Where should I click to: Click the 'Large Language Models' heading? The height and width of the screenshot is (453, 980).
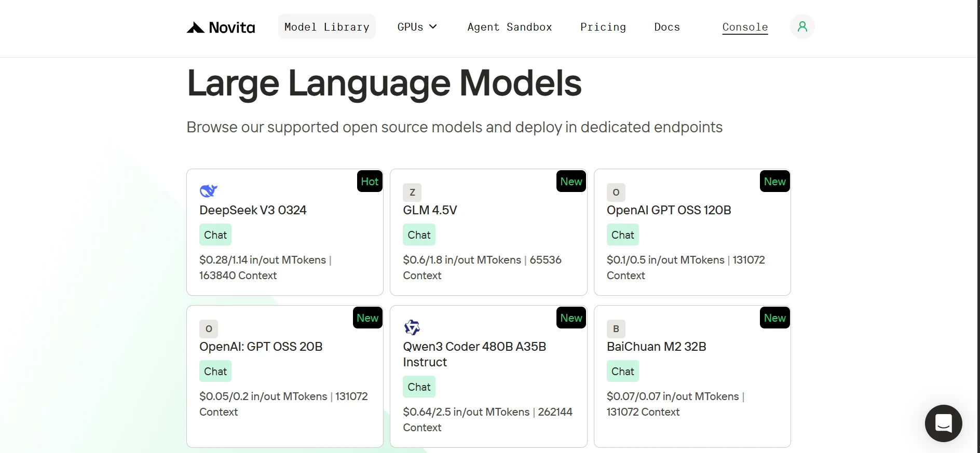(x=384, y=83)
